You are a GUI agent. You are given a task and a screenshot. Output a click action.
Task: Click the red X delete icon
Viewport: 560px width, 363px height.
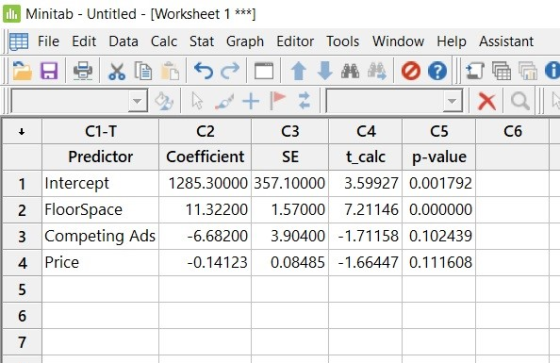tap(487, 101)
